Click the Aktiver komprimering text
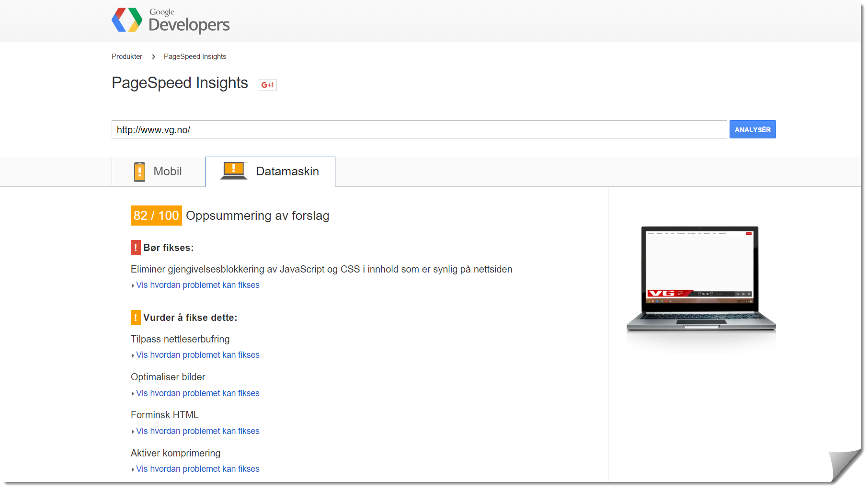Viewport: 868px width, 489px height. click(x=176, y=453)
